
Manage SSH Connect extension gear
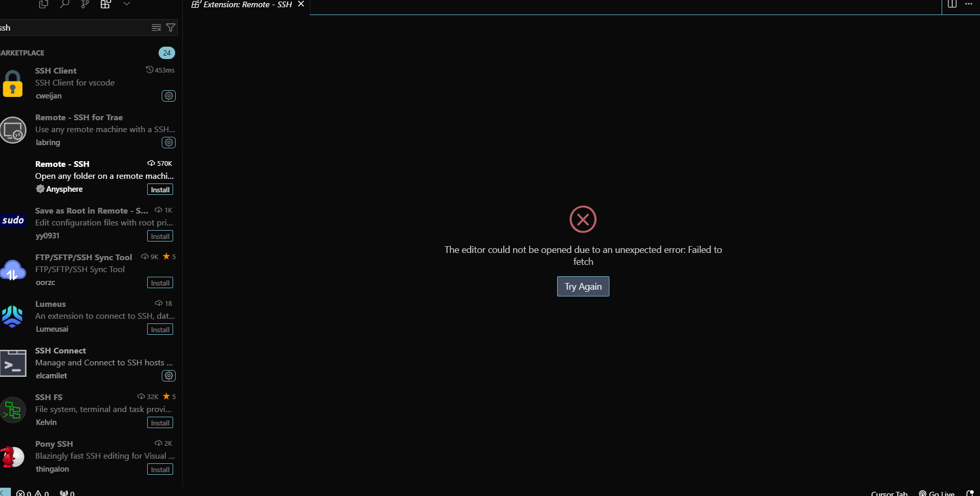[169, 376]
